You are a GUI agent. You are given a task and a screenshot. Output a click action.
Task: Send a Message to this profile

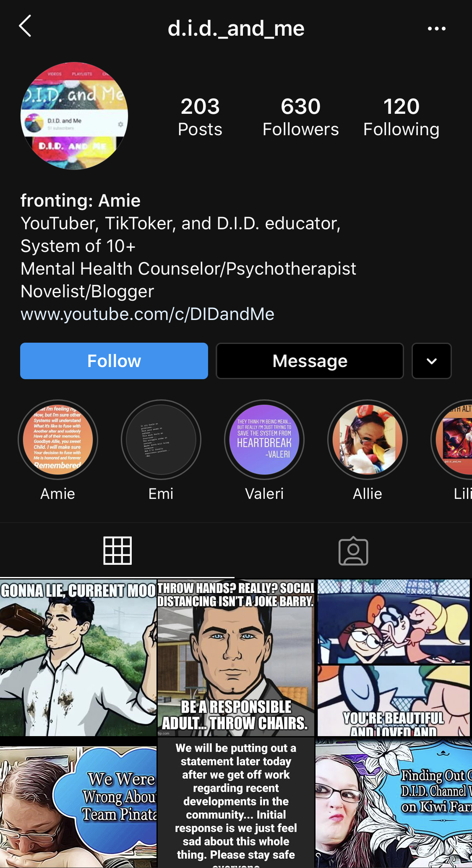pos(310,361)
